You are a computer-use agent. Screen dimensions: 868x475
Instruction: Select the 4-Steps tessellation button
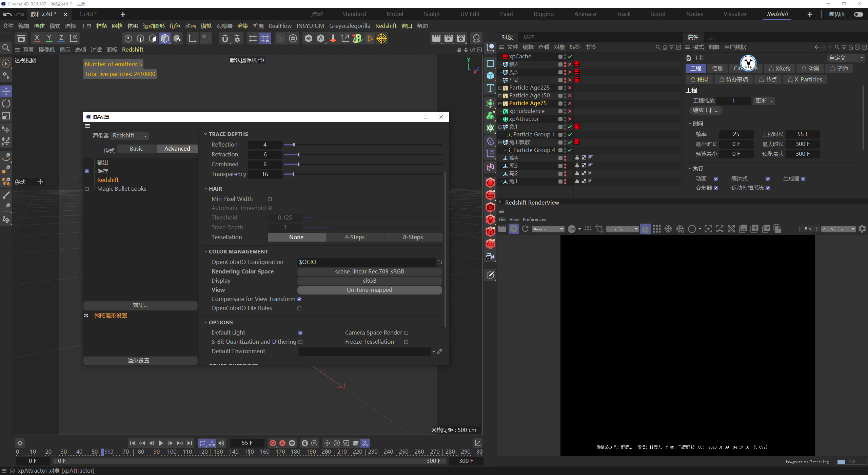coord(354,237)
